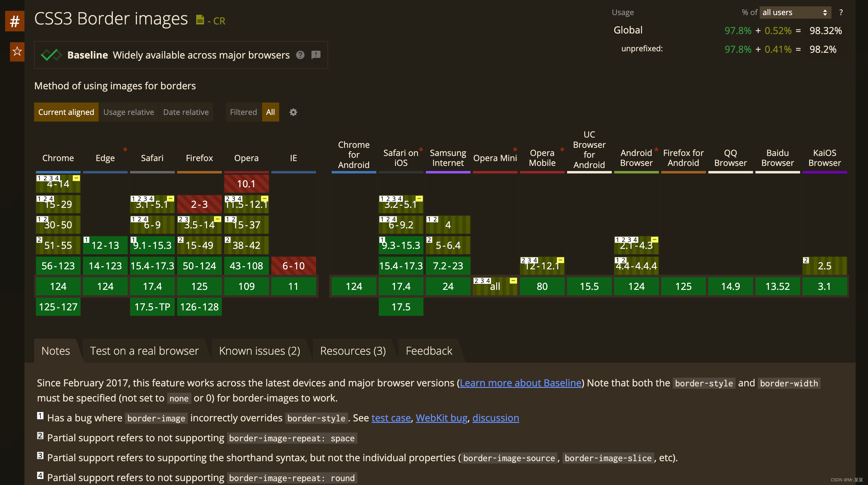Click the yellow prefix flag on Safari 3.1-5.1

pyautogui.click(x=171, y=198)
